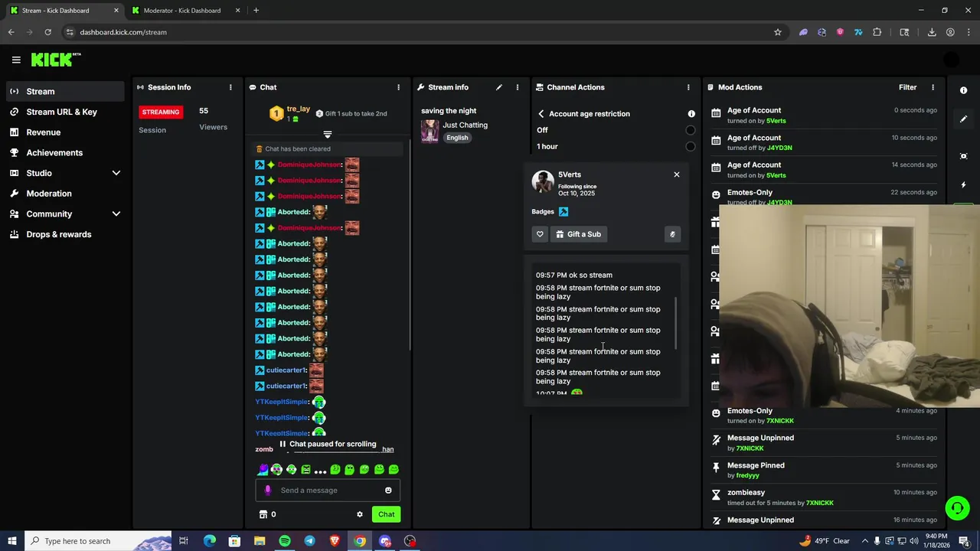Image resolution: width=980 pixels, height=551 pixels.
Task: Open Mod Actions panel options menu
Action: coord(933,87)
